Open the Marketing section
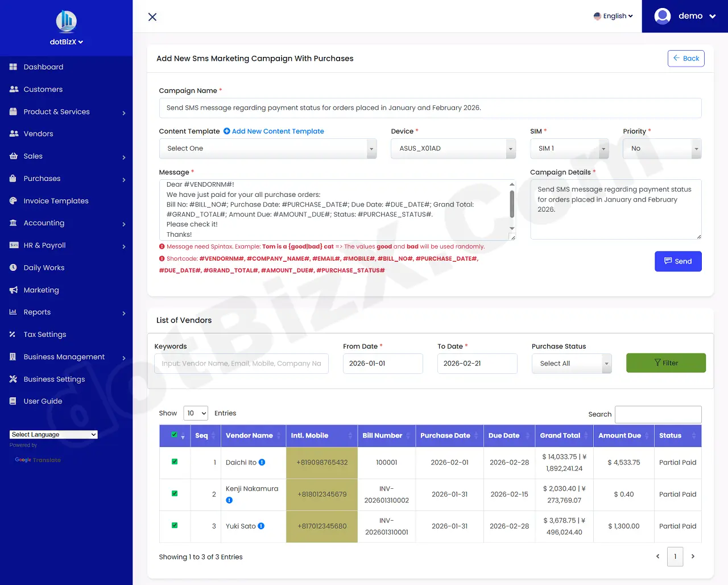Viewport: 728px width, 585px height. click(x=41, y=290)
